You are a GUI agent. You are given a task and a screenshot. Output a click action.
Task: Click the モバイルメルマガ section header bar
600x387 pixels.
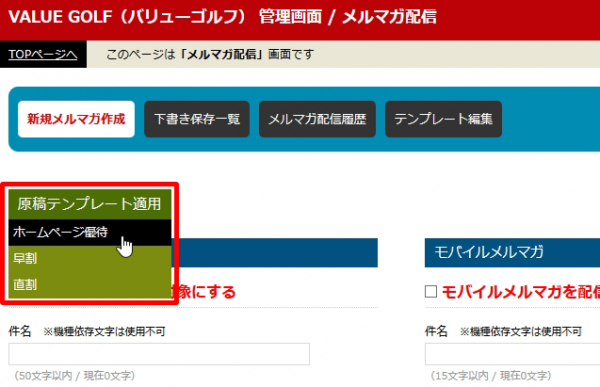click(x=512, y=253)
